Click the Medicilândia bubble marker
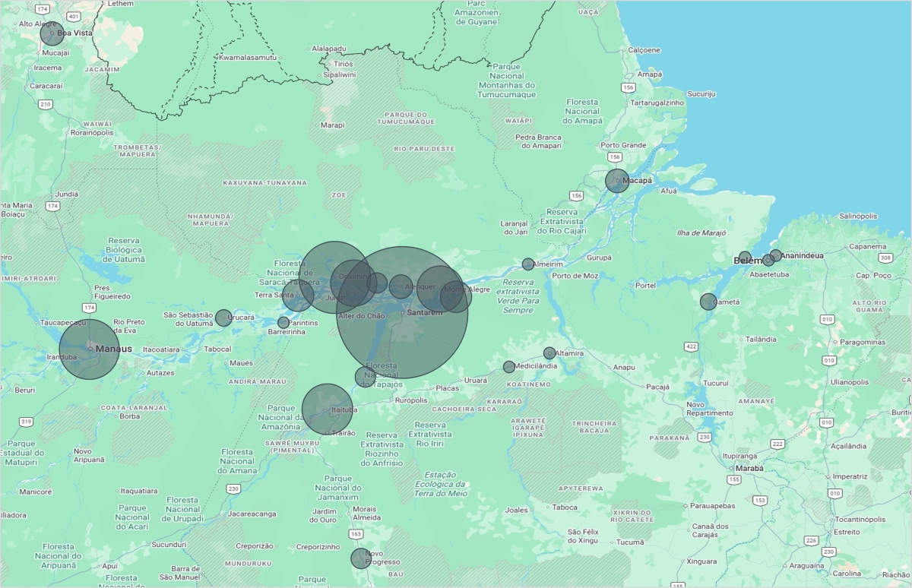The width and height of the screenshot is (912, 588). 509,367
